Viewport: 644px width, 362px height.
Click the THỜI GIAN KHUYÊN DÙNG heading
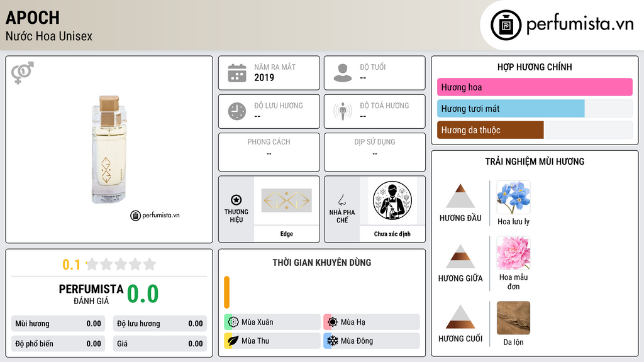point(322,263)
